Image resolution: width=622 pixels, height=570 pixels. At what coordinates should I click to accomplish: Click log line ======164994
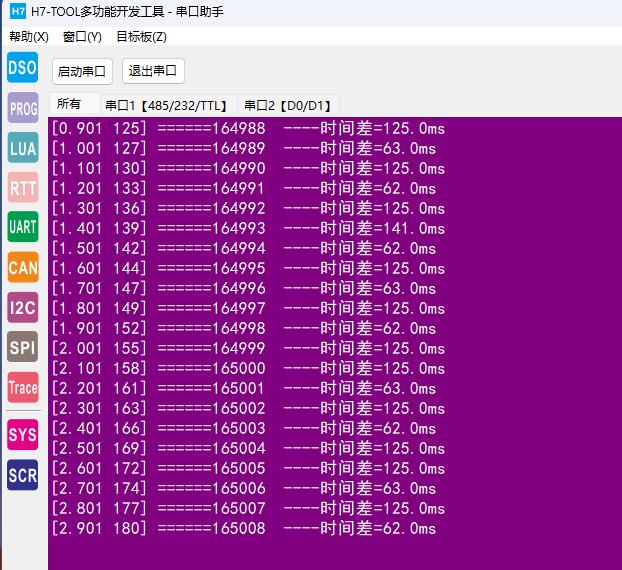coord(244,248)
